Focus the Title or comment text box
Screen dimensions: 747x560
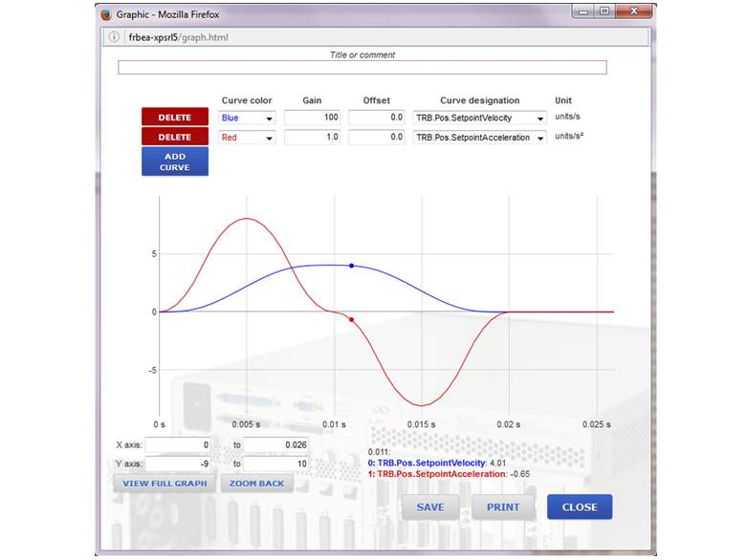tap(362, 68)
